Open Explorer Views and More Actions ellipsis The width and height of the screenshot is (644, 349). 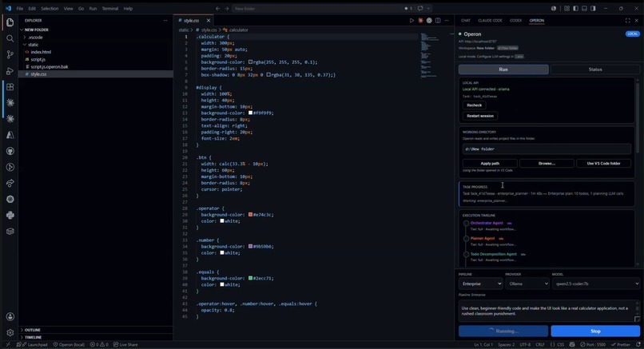[x=165, y=20]
